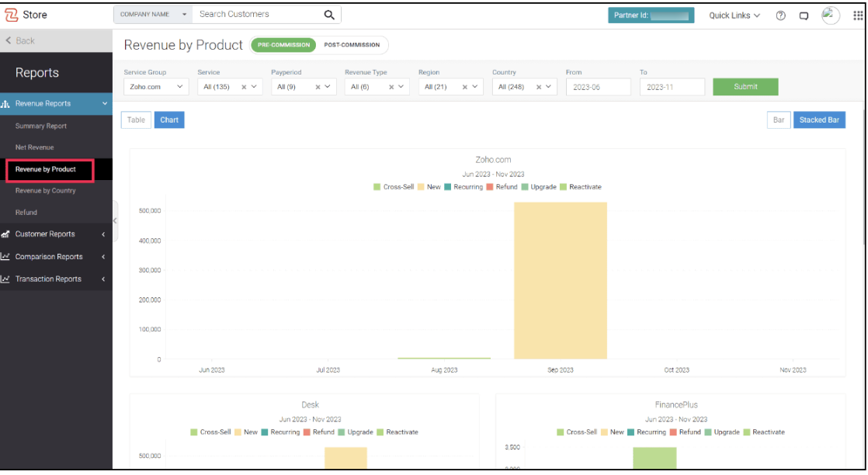Viewport: 868px width, 475px height.
Task: Switch to Table view
Action: point(136,120)
